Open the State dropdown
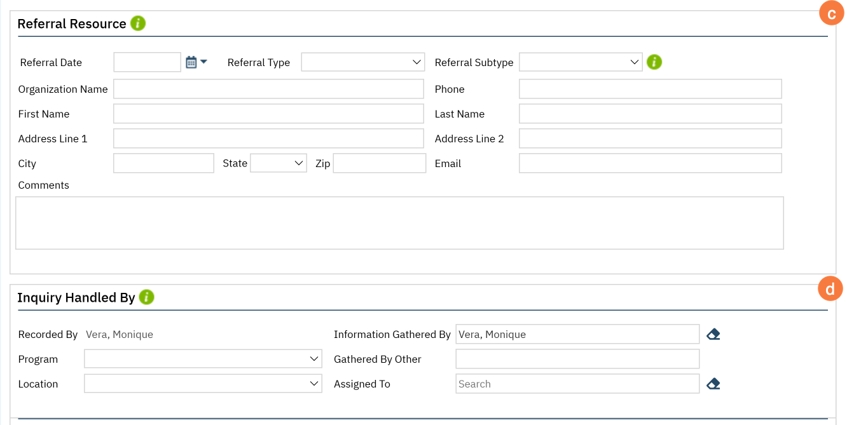This screenshot has width=868, height=425. 279,163
